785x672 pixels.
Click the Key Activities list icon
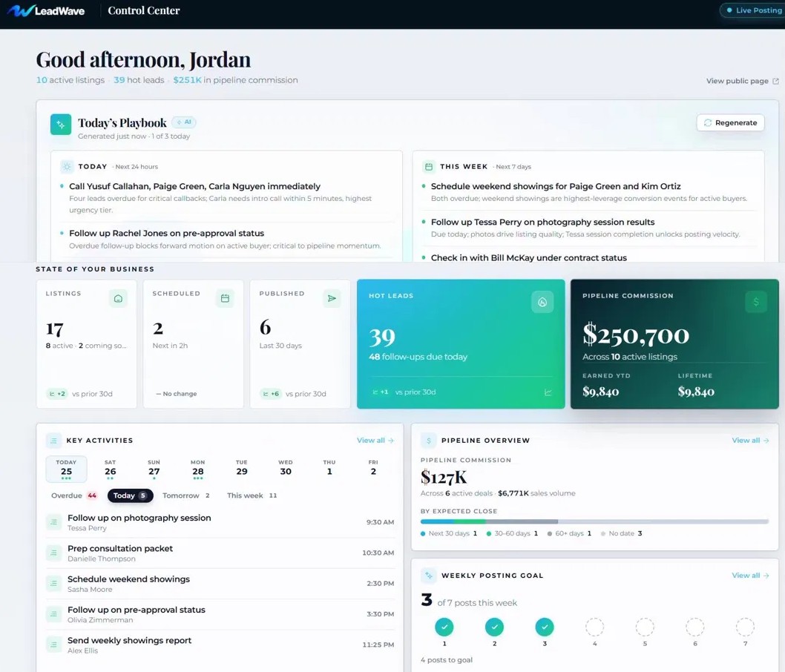[53, 441]
